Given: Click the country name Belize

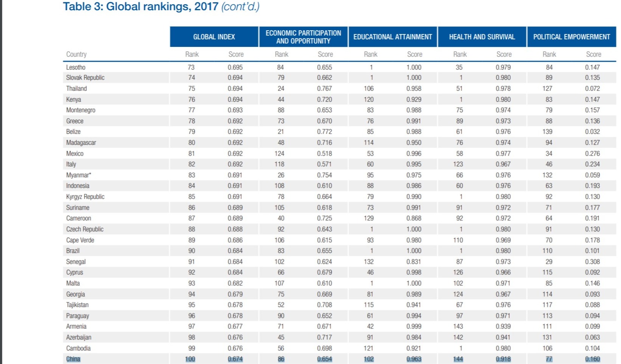Looking at the screenshot, I should (x=73, y=132).
